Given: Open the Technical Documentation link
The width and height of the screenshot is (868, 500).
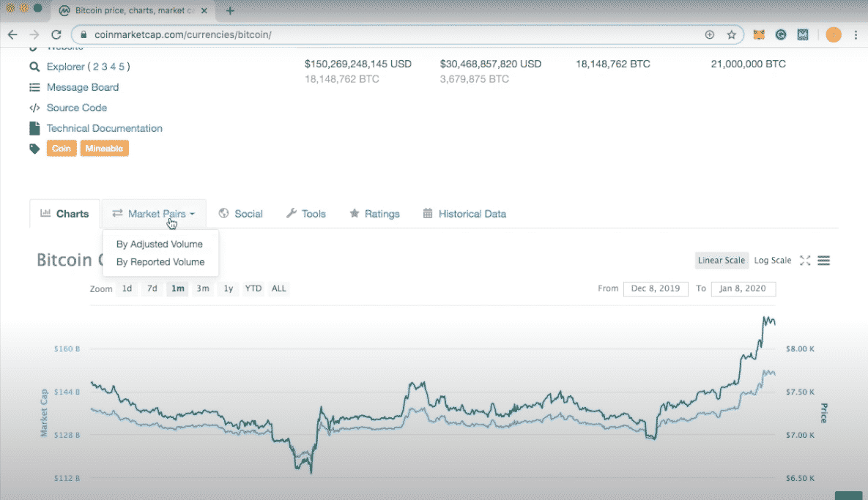Looking at the screenshot, I should coord(104,128).
